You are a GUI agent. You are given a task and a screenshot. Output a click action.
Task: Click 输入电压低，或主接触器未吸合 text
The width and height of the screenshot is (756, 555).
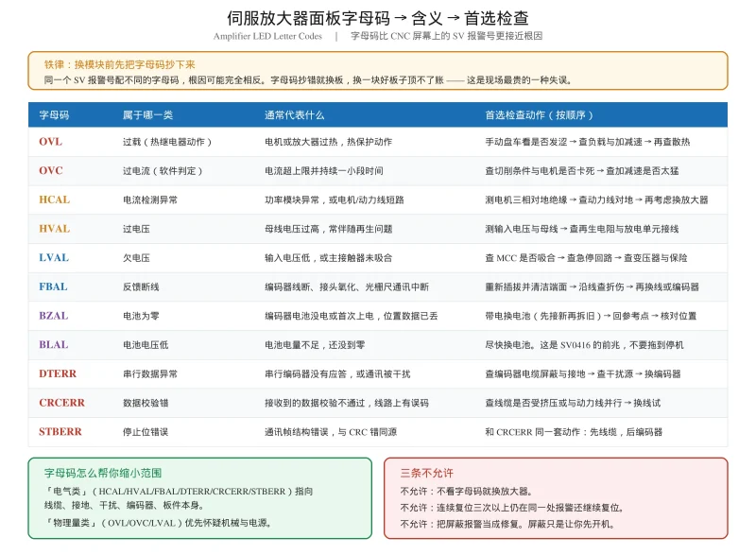point(328,257)
